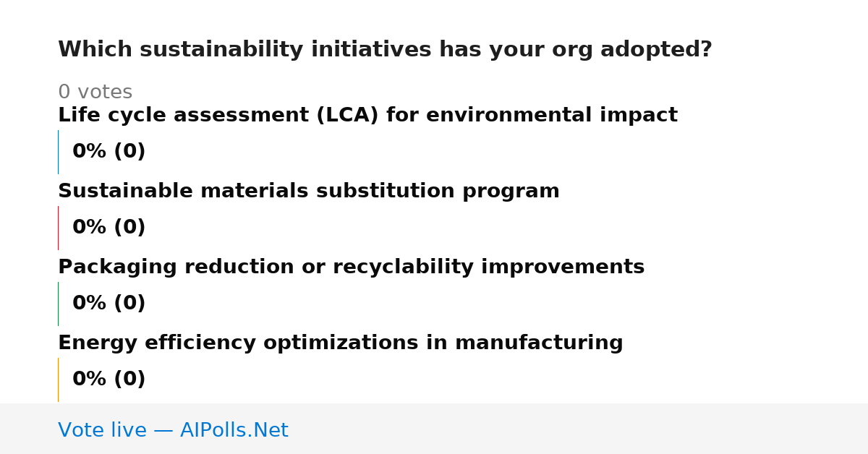Click 0% (0) result under Packaging reduction
Viewport: 868px width, 454px height.
(x=109, y=304)
